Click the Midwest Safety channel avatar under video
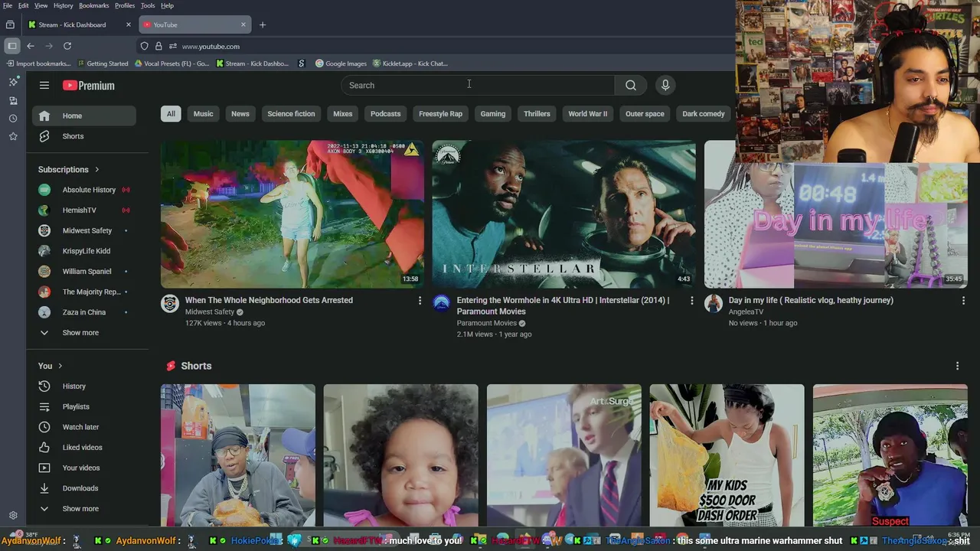This screenshot has width=980, height=551. 170,304
